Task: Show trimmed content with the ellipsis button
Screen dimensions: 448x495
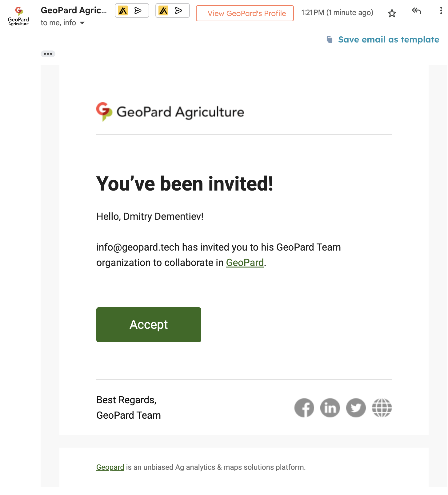Action: [48, 54]
